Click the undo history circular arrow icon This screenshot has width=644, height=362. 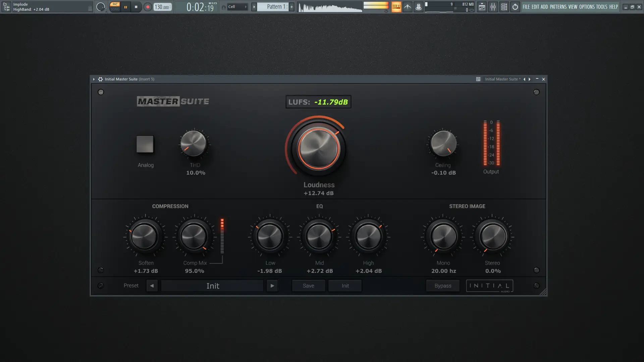click(x=515, y=7)
